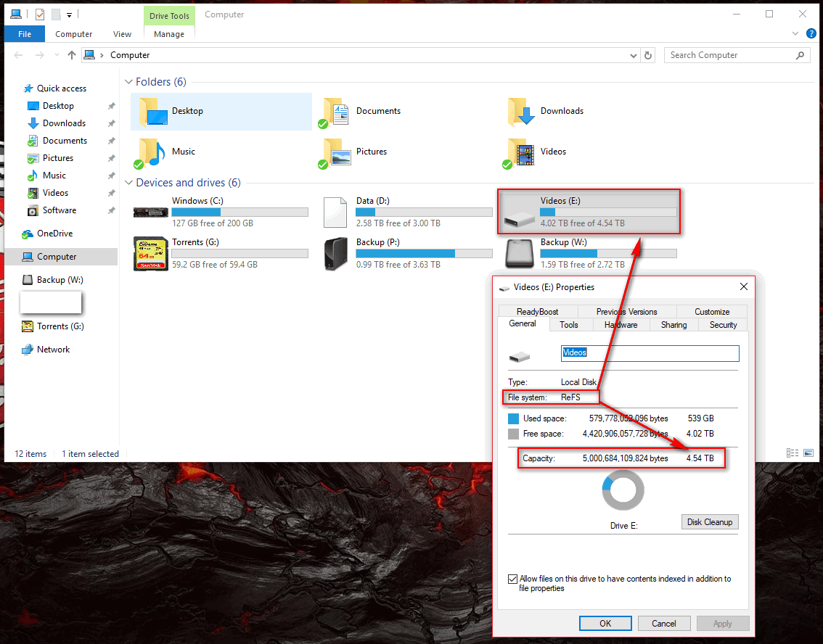Image resolution: width=823 pixels, height=644 pixels.
Task: Select Computer in navigation pane
Action: click(x=56, y=257)
